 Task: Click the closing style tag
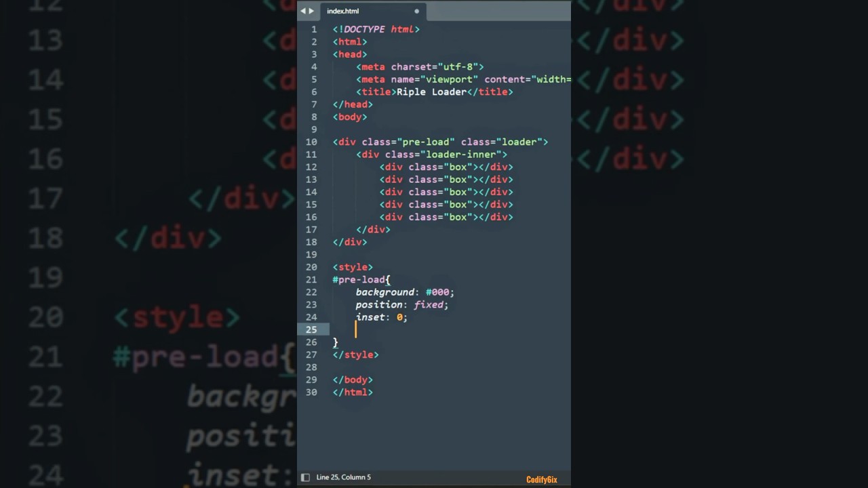click(x=355, y=355)
